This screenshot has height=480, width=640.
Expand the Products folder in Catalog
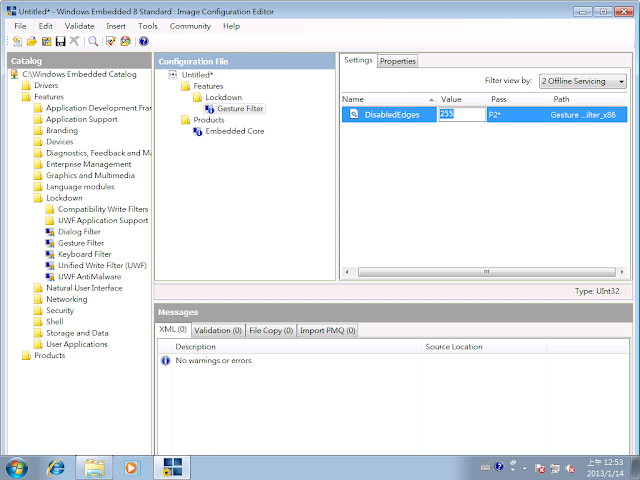(43, 356)
